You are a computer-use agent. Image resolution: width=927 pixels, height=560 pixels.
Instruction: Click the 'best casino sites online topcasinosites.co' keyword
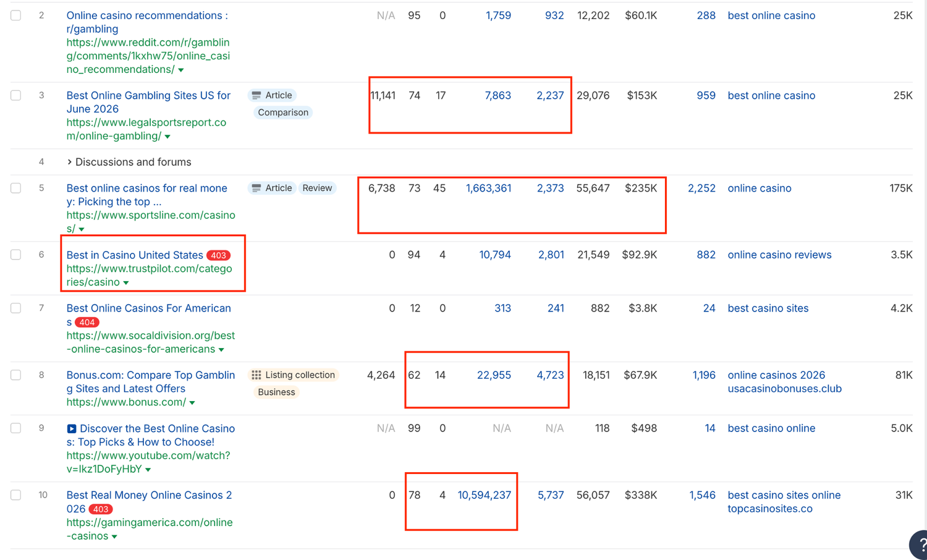point(784,501)
